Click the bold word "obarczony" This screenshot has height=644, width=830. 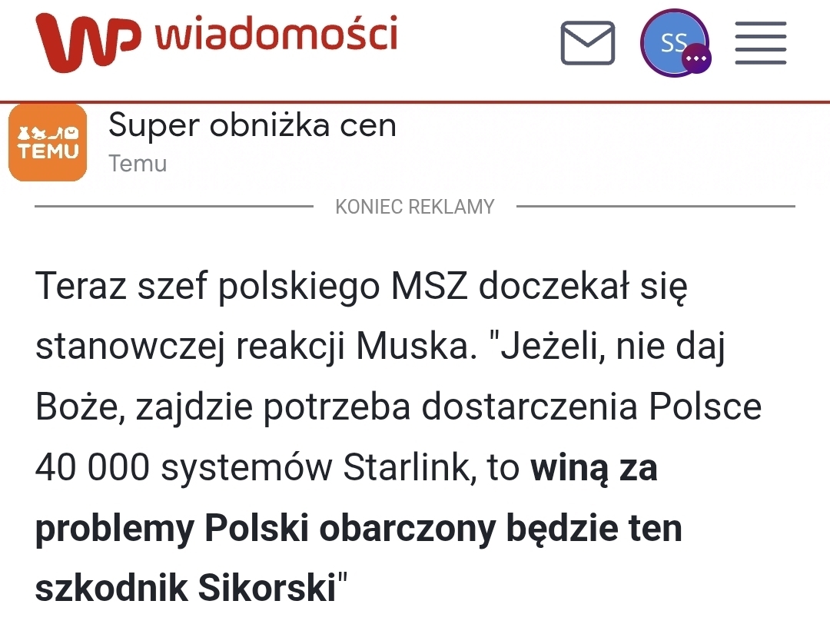(407, 529)
